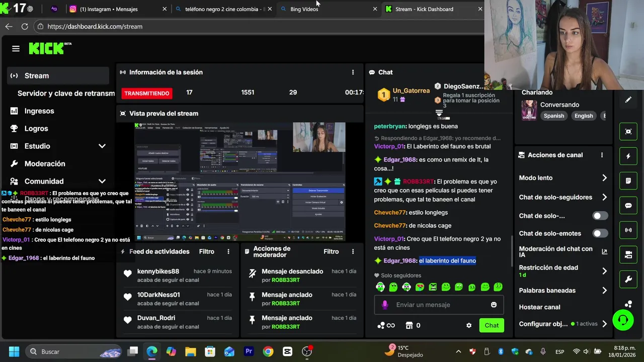Click the Spanish language tag
Image resolution: width=644 pixels, height=362 pixels.
pos(553,116)
